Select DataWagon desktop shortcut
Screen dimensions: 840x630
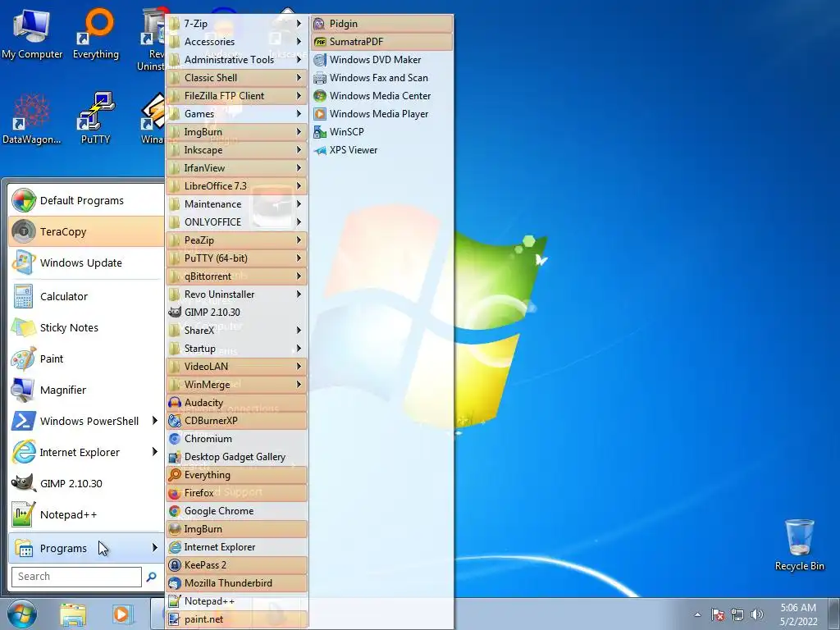click(x=32, y=118)
